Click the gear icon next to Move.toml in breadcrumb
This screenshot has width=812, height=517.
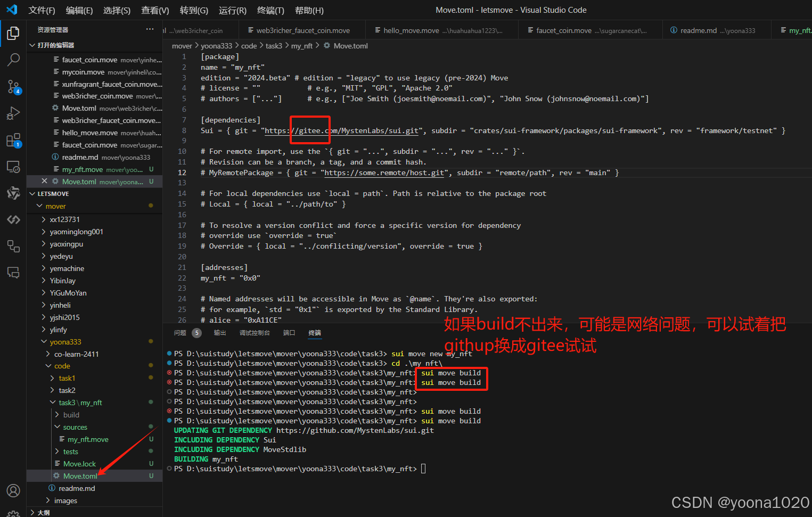point(327,46)
